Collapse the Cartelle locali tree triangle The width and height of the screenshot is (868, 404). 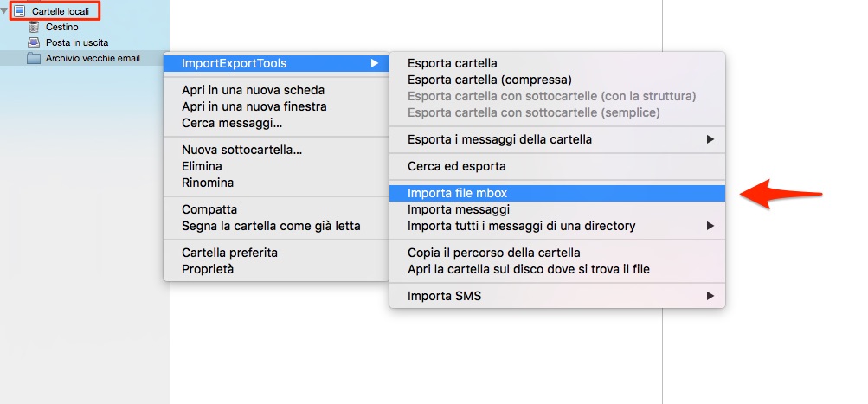[x=4, y=10]
